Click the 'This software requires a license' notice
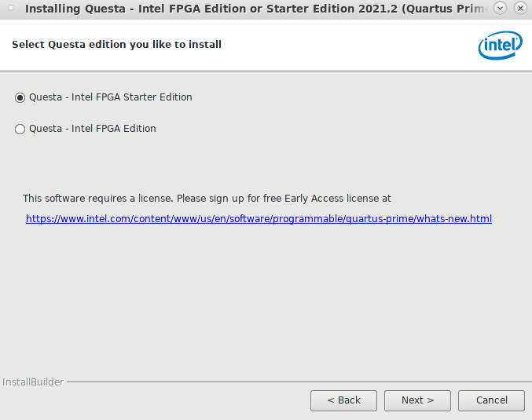 pyautogui.click(x=207, y=199)
